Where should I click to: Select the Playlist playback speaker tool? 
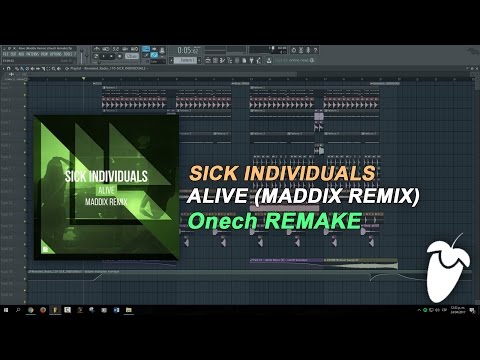pyautogui.click(x=59, y=69)
